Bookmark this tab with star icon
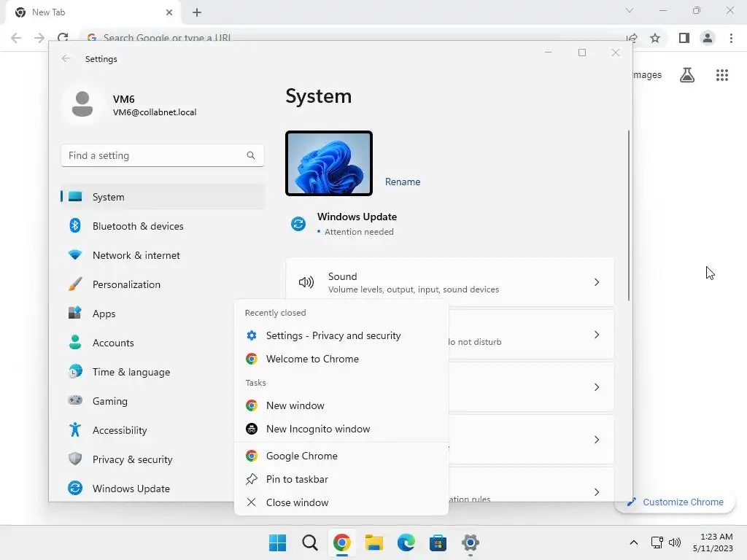747x560 pixels. pos(655,38)
